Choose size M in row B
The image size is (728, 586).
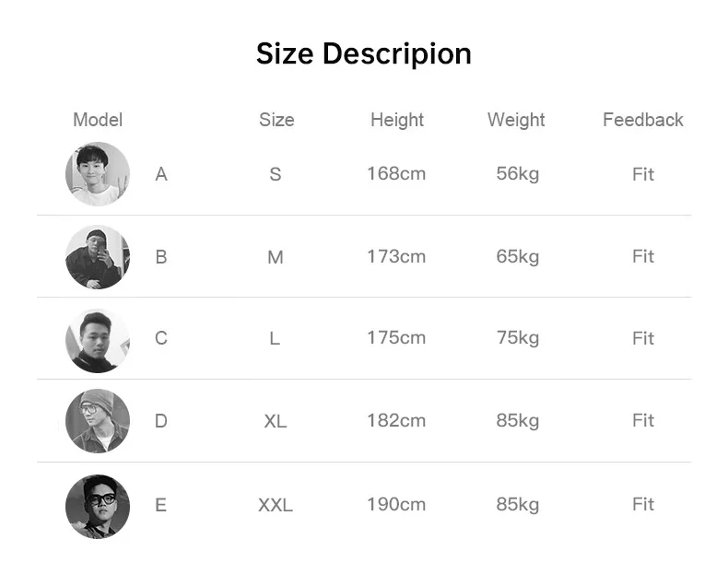[x=276, y=257]
